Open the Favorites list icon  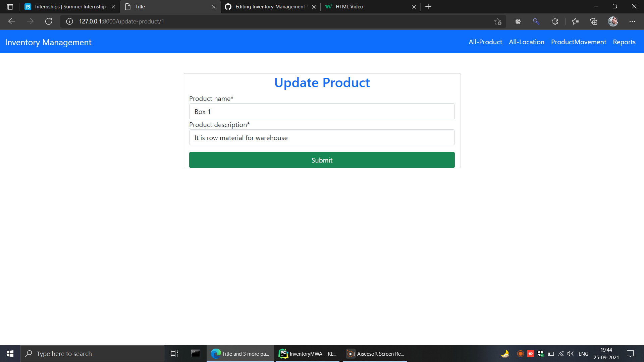click(575, 21)
